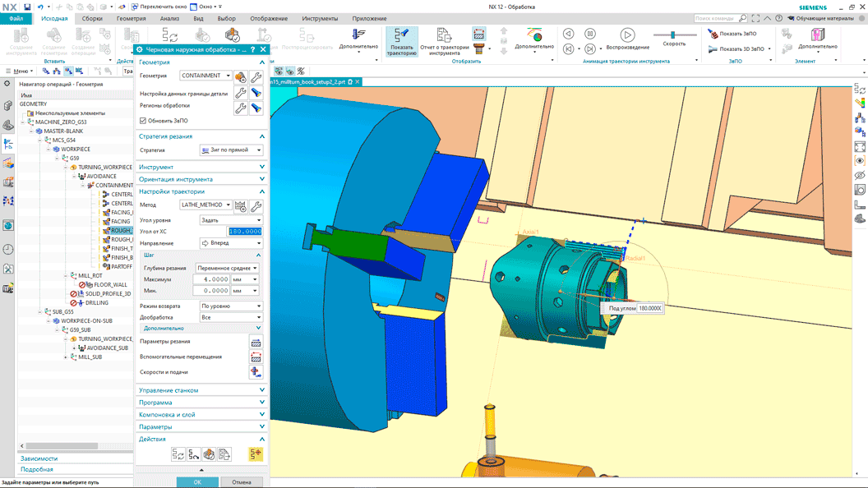The width and height of the screenshot is (868, 488).
Task: Open Параметры резания cutting parameters icon
Action: 256,342
